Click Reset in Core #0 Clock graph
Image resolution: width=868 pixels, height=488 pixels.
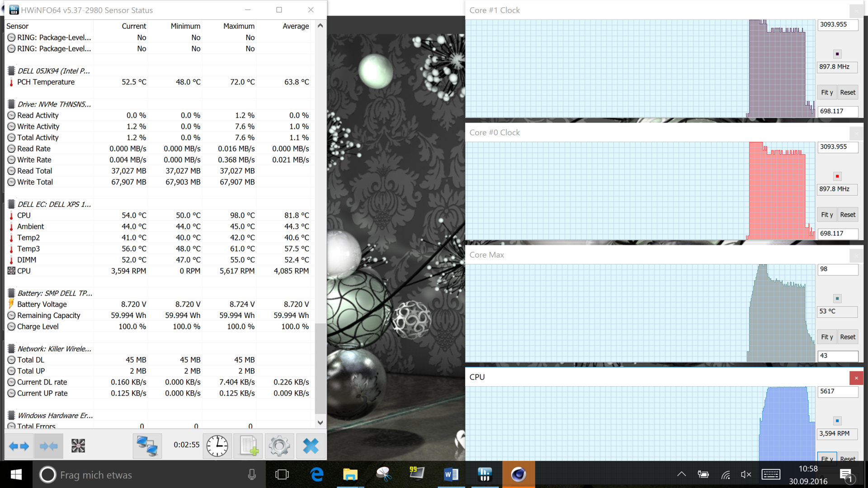(848, 215)
